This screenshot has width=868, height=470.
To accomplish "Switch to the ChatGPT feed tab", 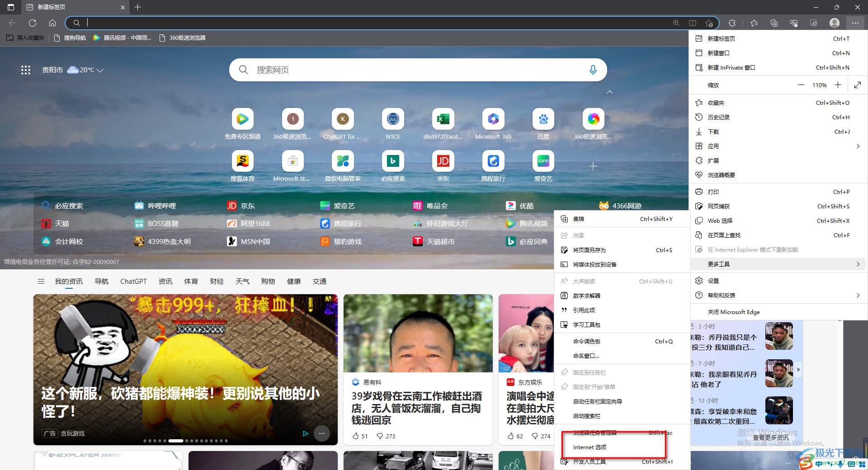I will [133, 281].
